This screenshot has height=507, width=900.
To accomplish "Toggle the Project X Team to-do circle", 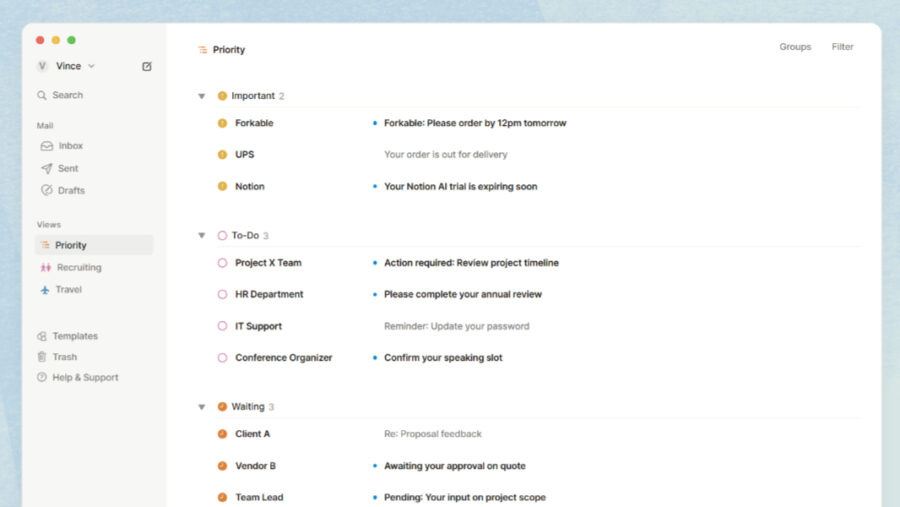I will pos(222,263).
